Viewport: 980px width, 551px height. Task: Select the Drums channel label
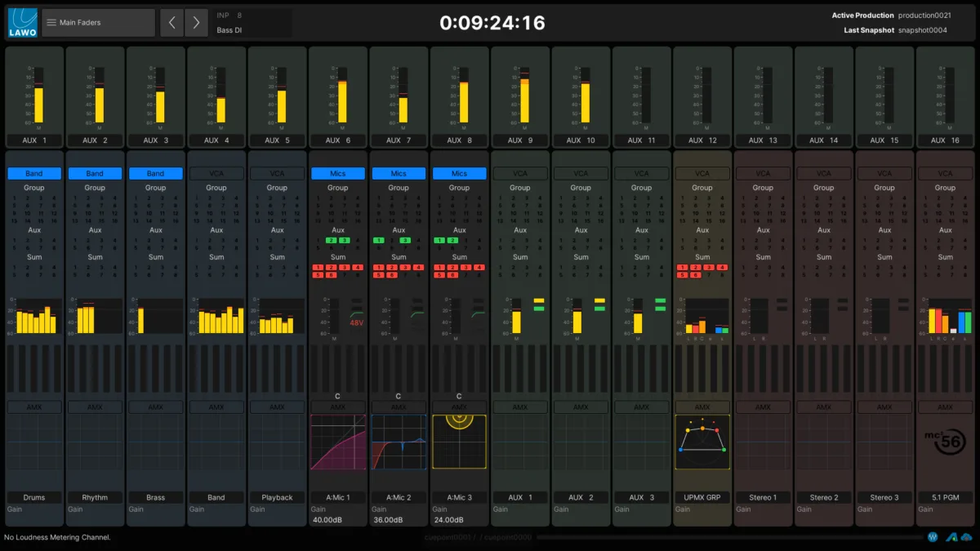click(x=34, y=497)
